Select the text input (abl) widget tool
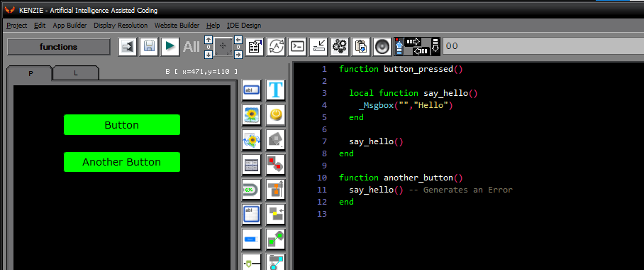The image size is (644, 270). (251, 90)
